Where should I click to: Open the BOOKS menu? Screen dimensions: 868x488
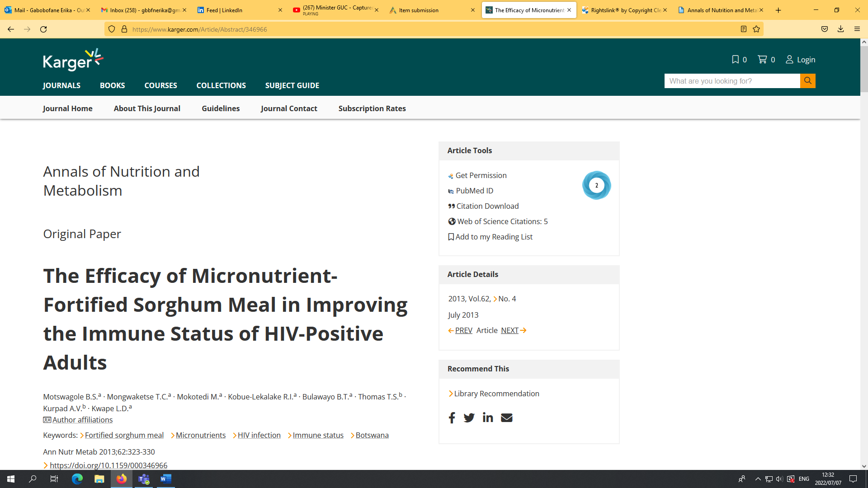(x=113, y=85)
